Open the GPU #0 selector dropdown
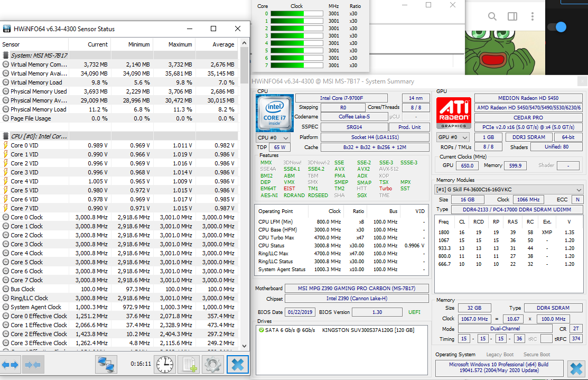This screenshot has height=380, width=588. coord(453,137)
